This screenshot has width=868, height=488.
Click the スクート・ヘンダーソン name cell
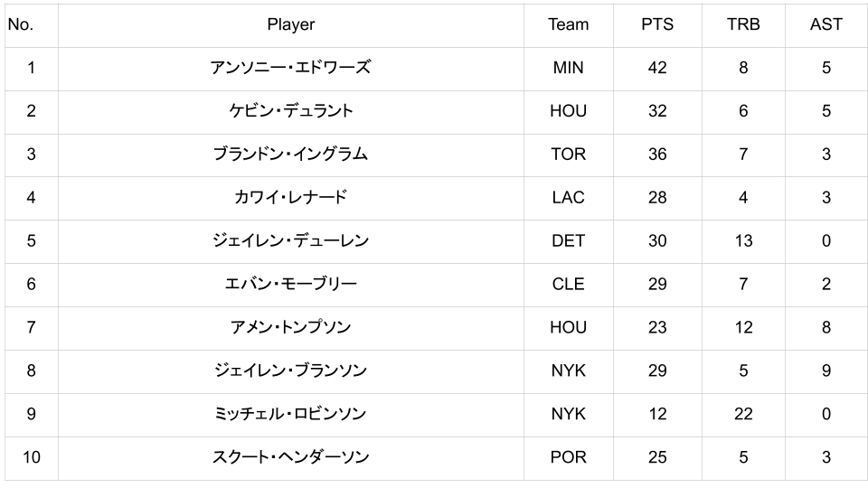(290, 458)
